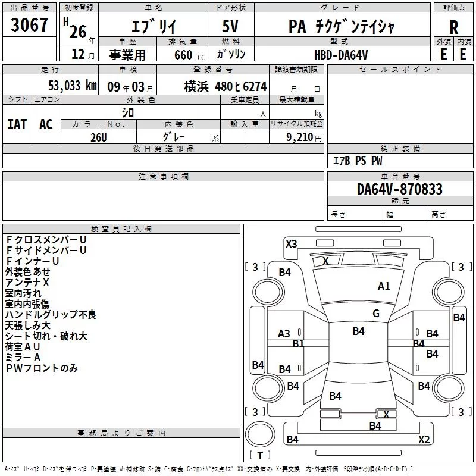
Task: Click the A1 mark on the hood
Action: [x=384, y=286]
